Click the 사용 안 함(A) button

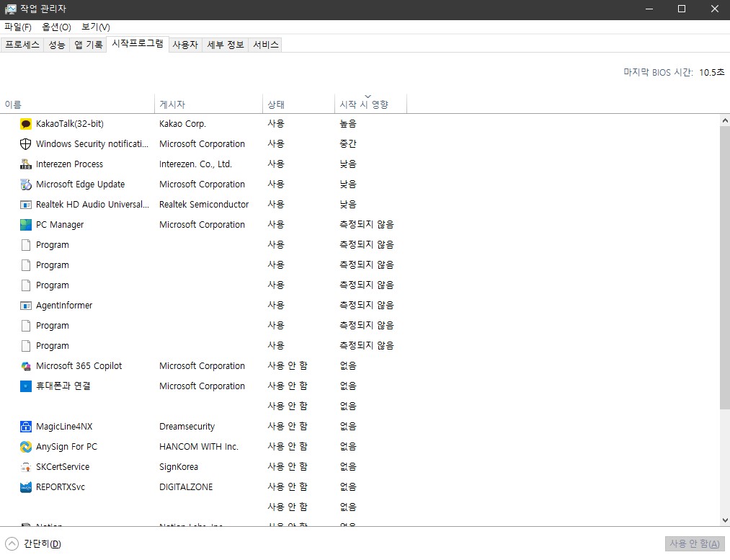pyautogui.click(x=696, y=543)
